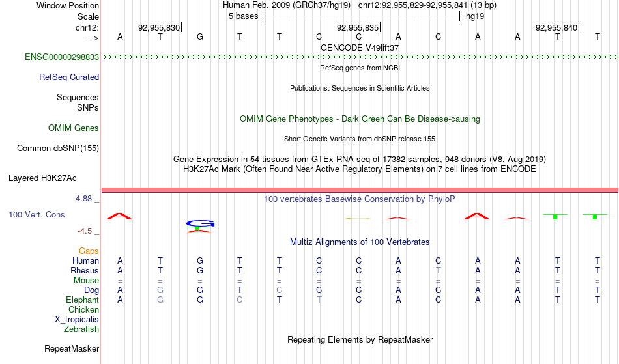Select the Zebrafish alignment row label
This screenshot has width=619, height=364.
[81, 329]
